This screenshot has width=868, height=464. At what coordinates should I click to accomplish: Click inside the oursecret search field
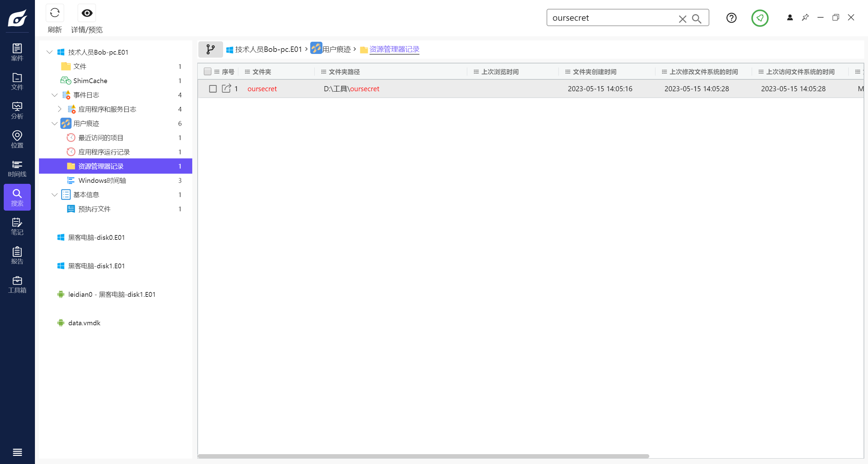(610, 18)
